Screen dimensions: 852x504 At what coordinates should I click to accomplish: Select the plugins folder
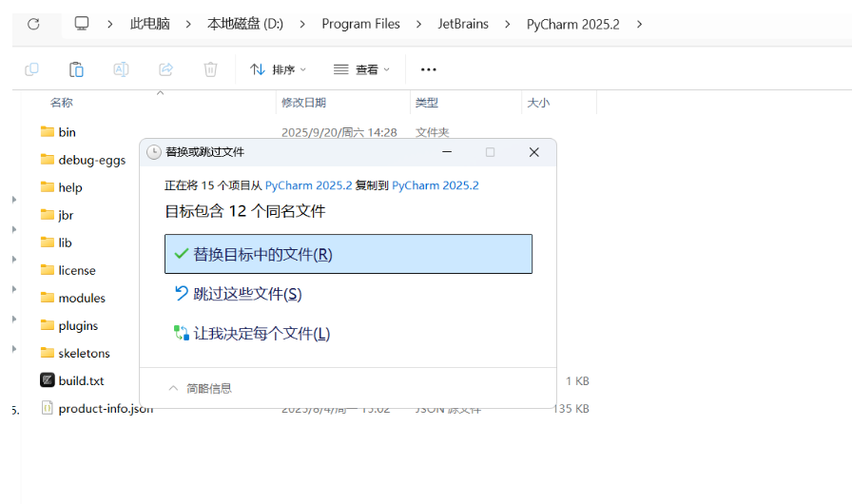point(69,326)
